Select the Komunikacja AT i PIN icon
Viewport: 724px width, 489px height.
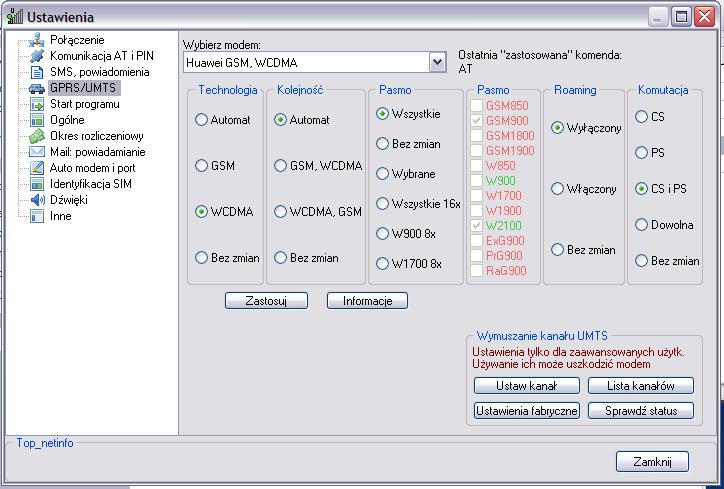tap(37, 56)
